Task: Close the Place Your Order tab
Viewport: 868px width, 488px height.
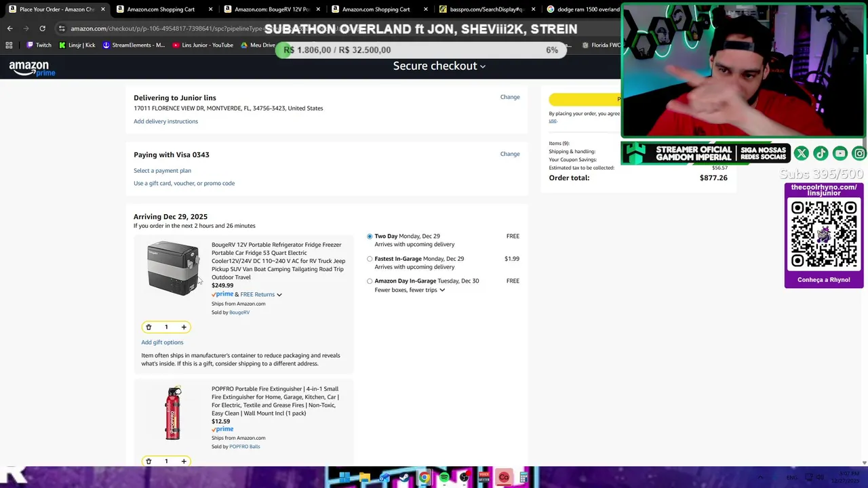Action: click(102, 9)
